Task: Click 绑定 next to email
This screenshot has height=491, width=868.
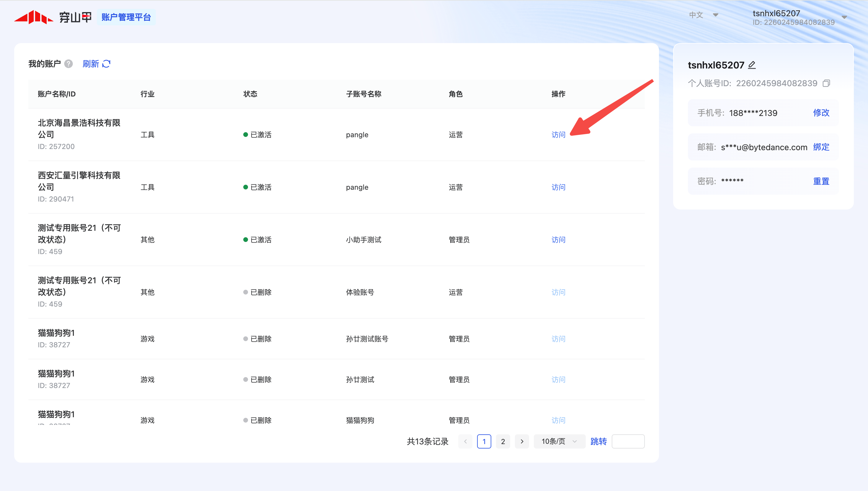Action: (x=821, y=147)
